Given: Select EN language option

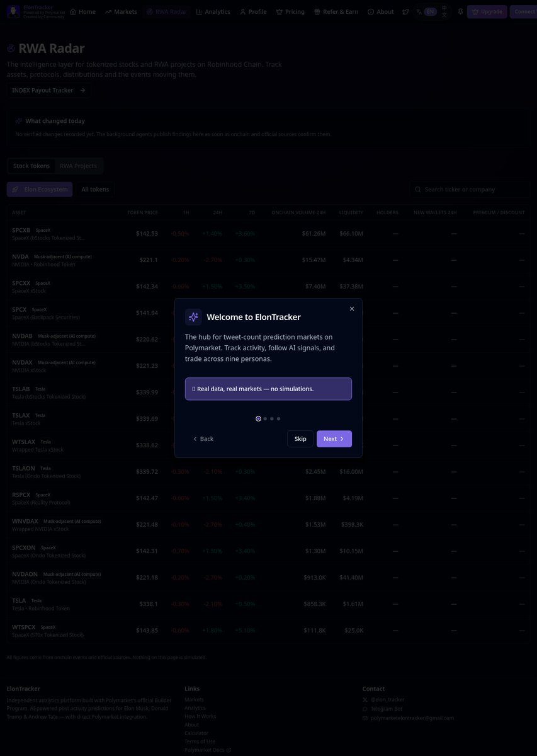Looking at the screenshot, I should coord(430,11).
